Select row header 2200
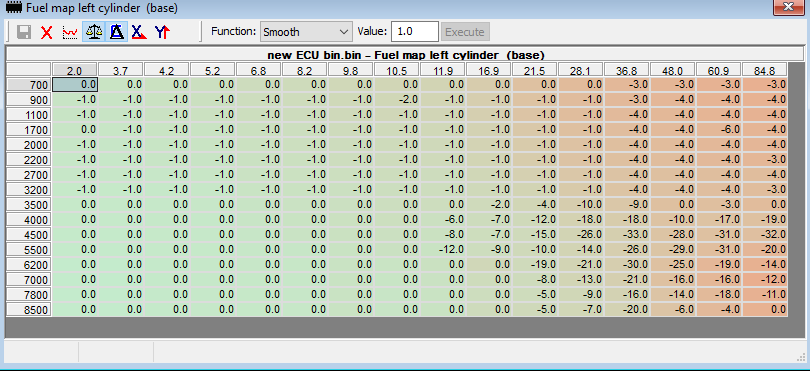The width and height of the screenshot is (810, 371). (29, 160)
